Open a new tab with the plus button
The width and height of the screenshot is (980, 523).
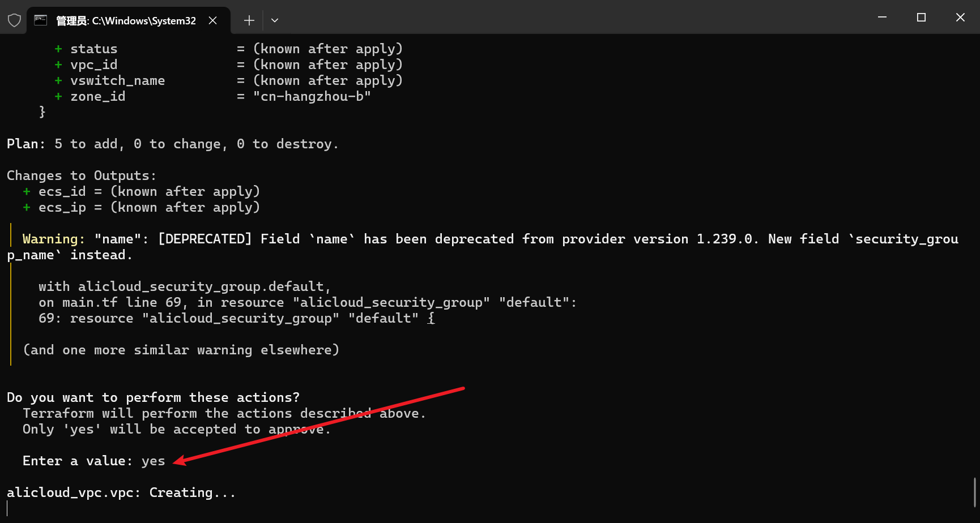click(x=249, y=20)
